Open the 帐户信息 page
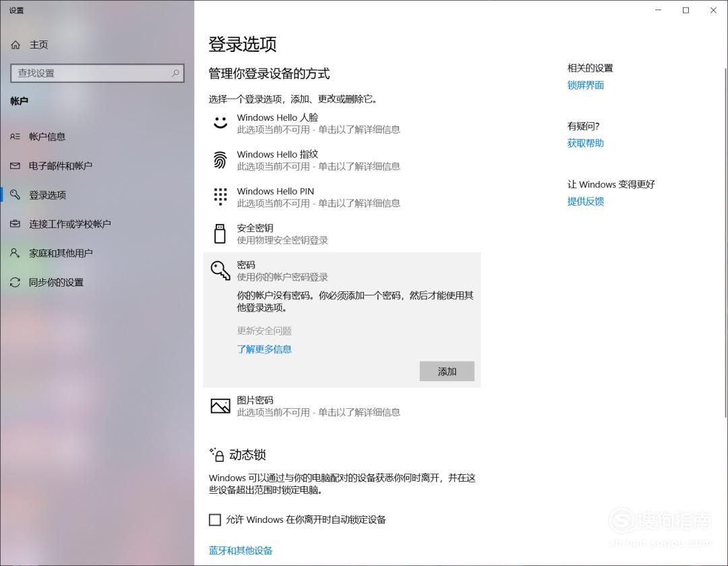The image size is (728, 566). (47, 137)
